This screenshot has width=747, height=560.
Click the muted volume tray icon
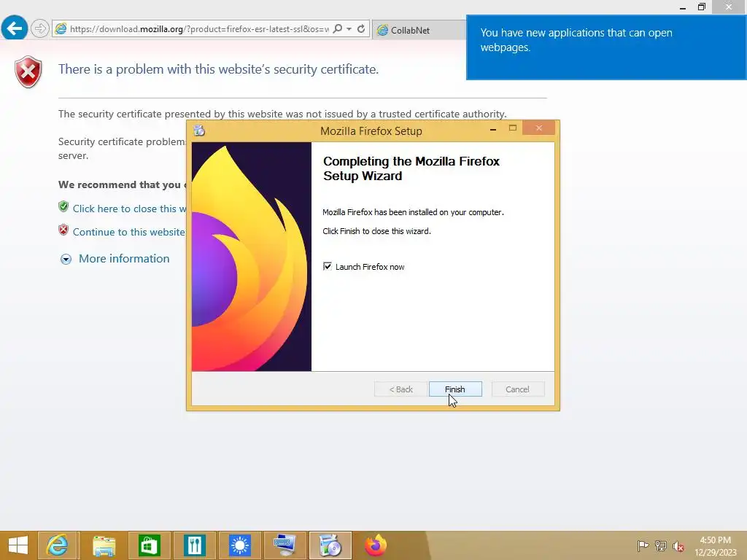tap(678, 546)
